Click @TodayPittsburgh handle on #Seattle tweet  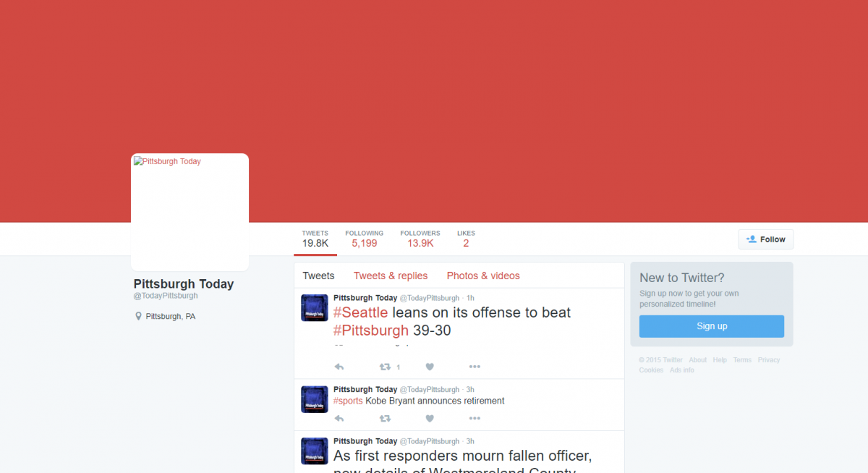pyautogui.click(x=430, y=298)
